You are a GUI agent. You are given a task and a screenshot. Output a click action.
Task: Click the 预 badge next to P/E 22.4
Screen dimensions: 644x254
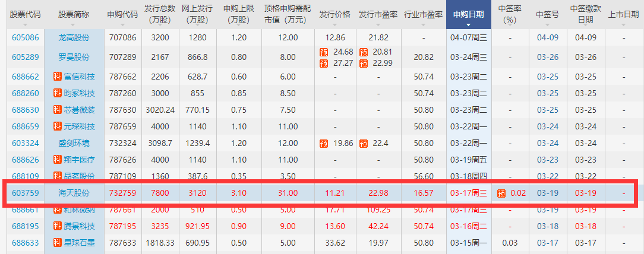coord(363,143)
